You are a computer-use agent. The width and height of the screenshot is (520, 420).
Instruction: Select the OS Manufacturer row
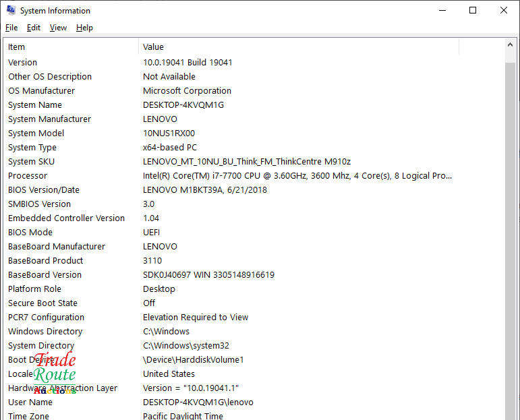(41, 91)
